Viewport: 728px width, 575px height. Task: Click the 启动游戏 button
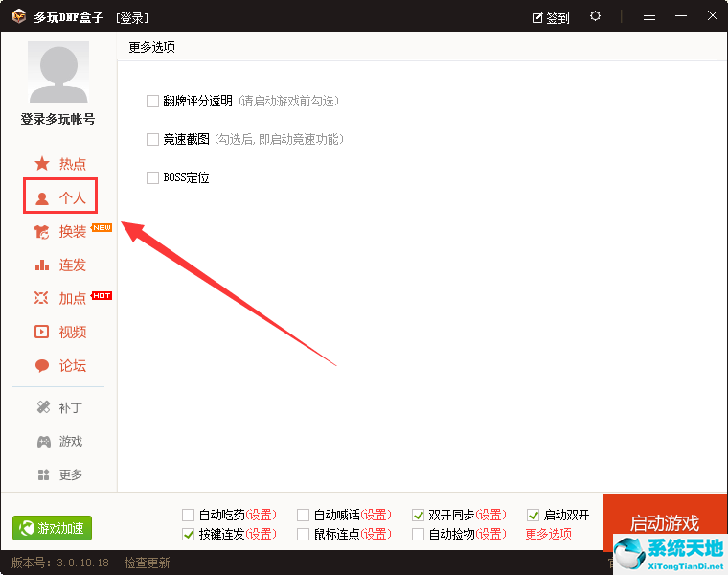(665, 523)
